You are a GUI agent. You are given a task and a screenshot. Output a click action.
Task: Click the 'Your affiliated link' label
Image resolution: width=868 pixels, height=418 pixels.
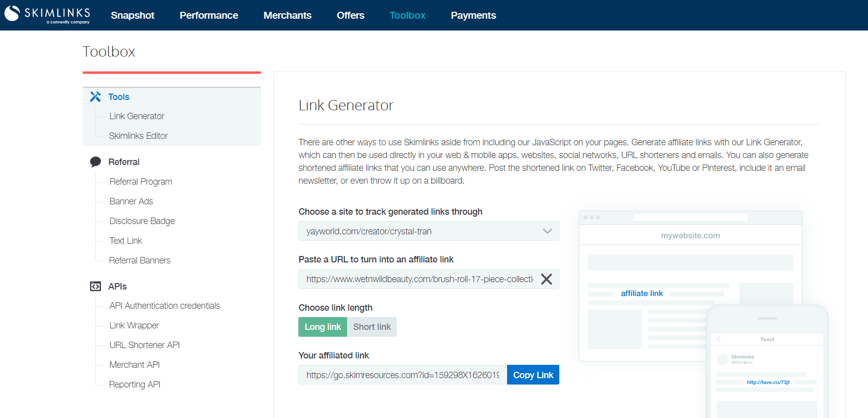pos(334,355)
